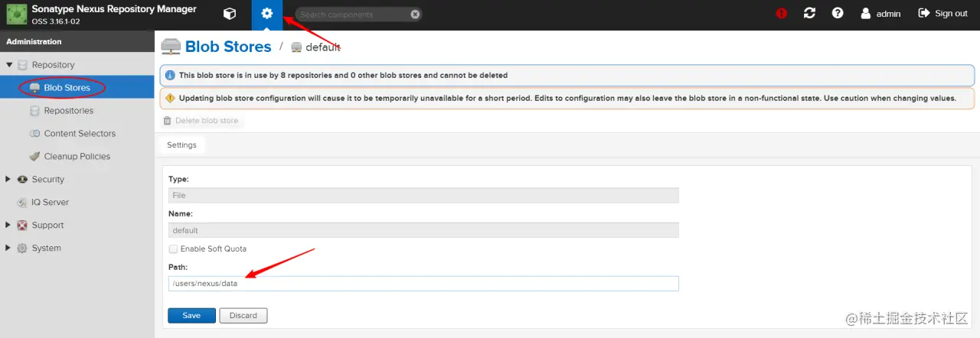Open the Browse cube icon

(x=229, y=14)
